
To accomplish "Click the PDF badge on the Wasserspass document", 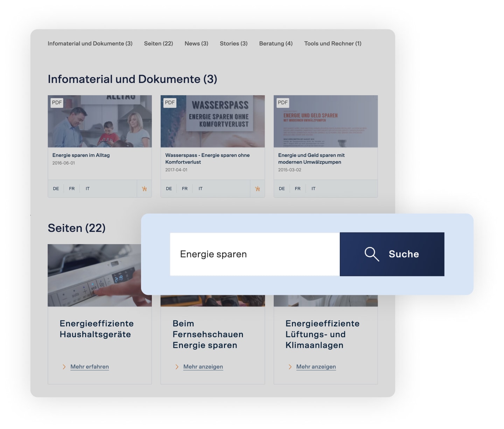I will click(x=170, y=103).
